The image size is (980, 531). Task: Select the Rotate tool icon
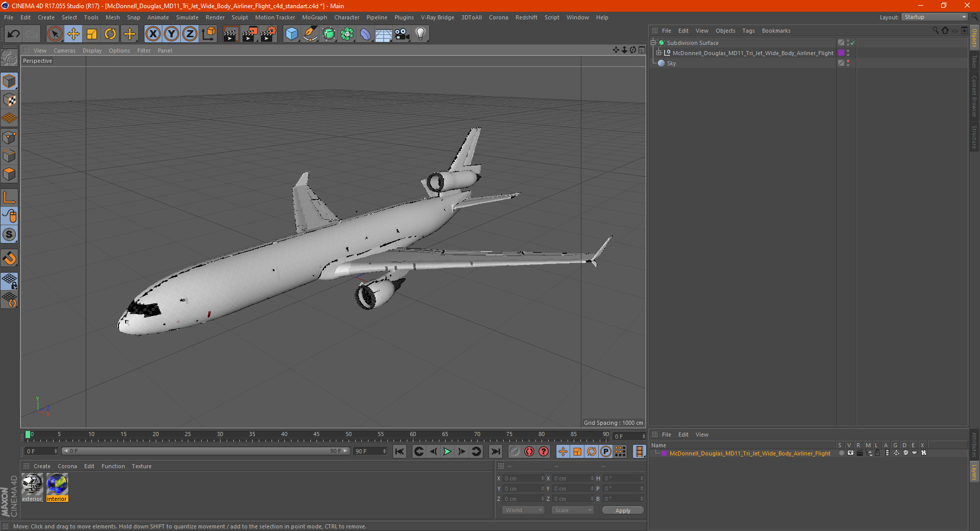coord(110,34)
